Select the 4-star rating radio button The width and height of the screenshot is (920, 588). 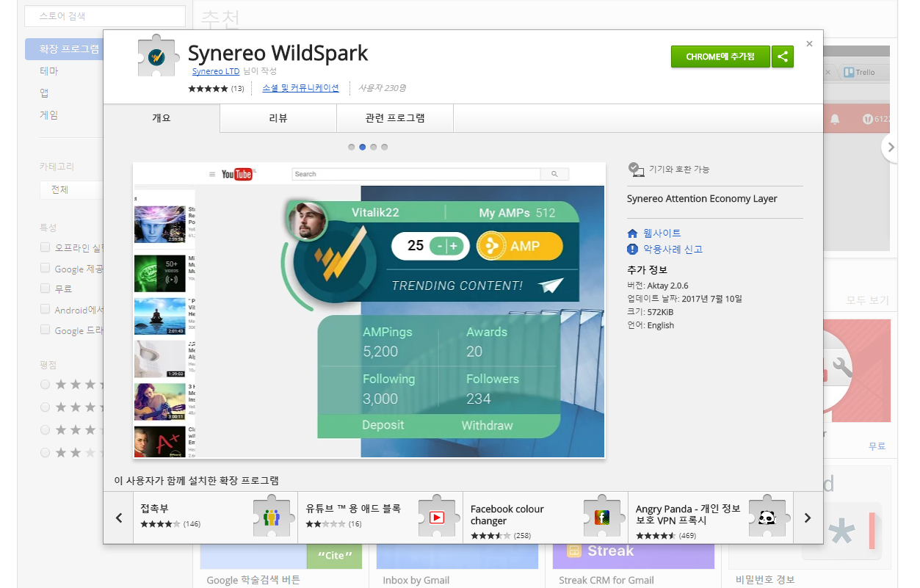46,407
